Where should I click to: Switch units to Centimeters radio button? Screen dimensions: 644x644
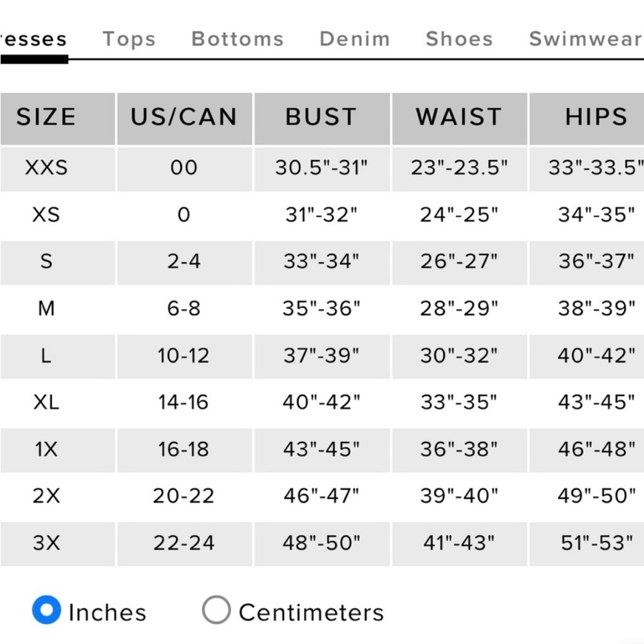(216, 611)
